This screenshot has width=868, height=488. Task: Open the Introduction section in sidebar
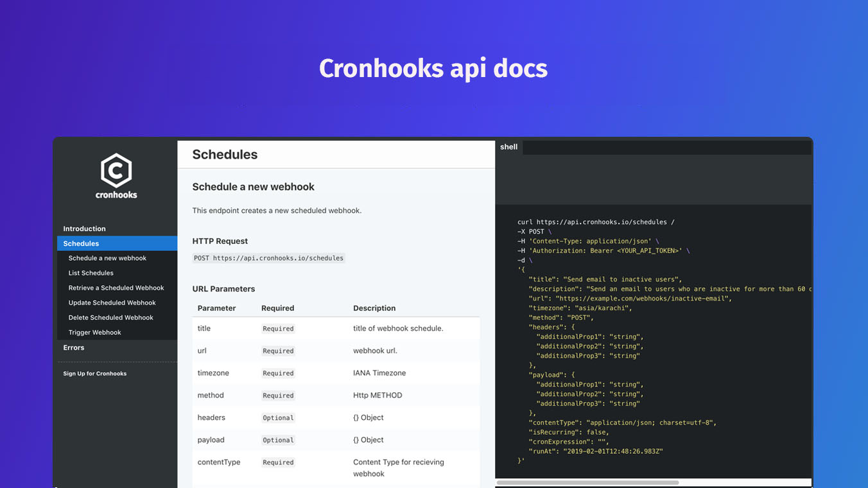[84, 229]
